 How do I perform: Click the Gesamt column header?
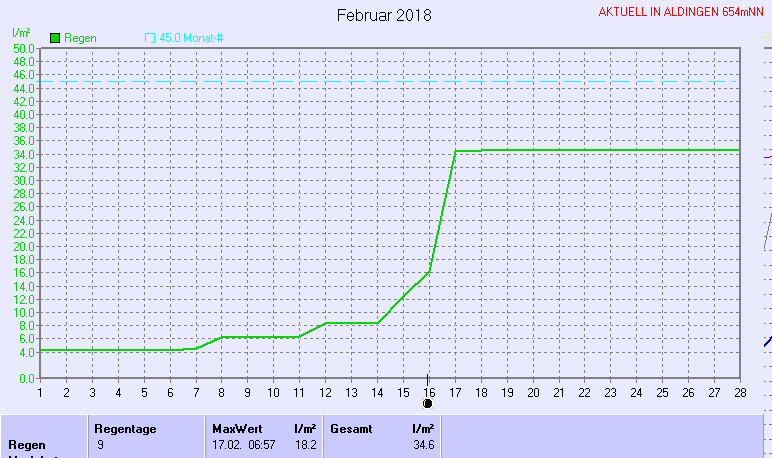coord(351,428)
